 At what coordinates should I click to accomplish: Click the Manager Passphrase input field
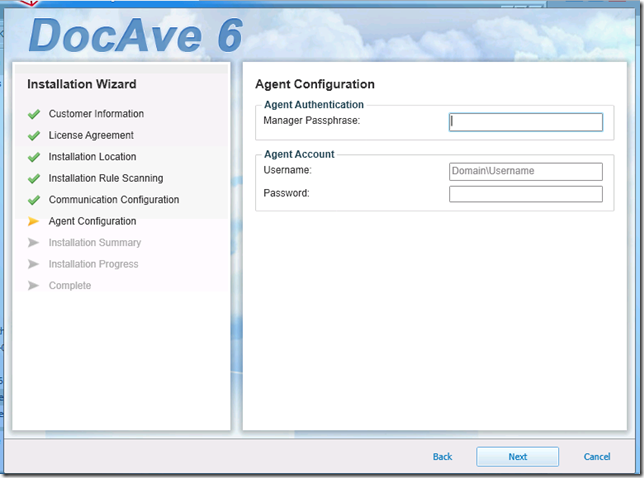526,122
